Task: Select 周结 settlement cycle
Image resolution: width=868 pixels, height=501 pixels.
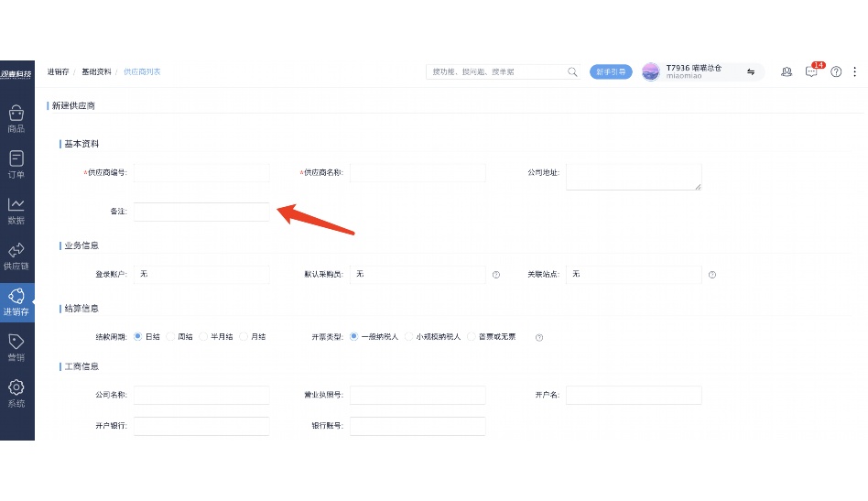Action: coord(172,337)
